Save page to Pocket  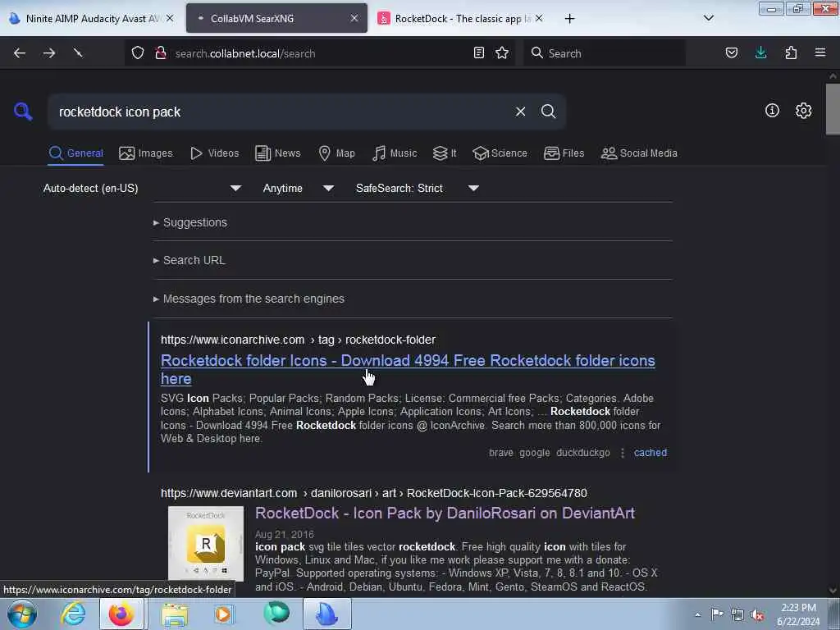point(732,53)
